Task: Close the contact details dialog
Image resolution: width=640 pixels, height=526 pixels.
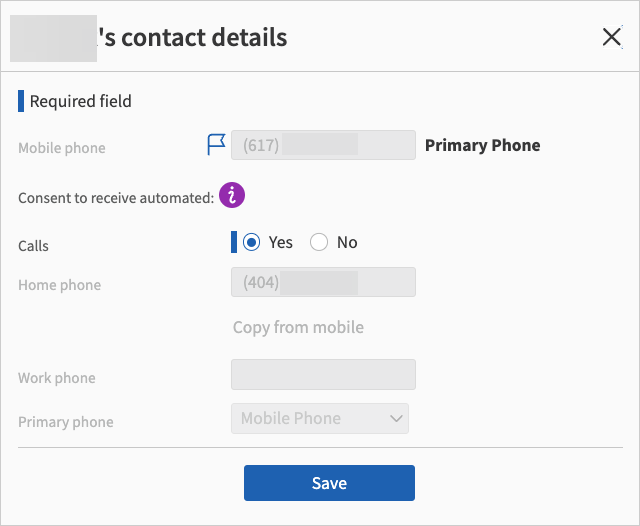Action: coord(612,38)
